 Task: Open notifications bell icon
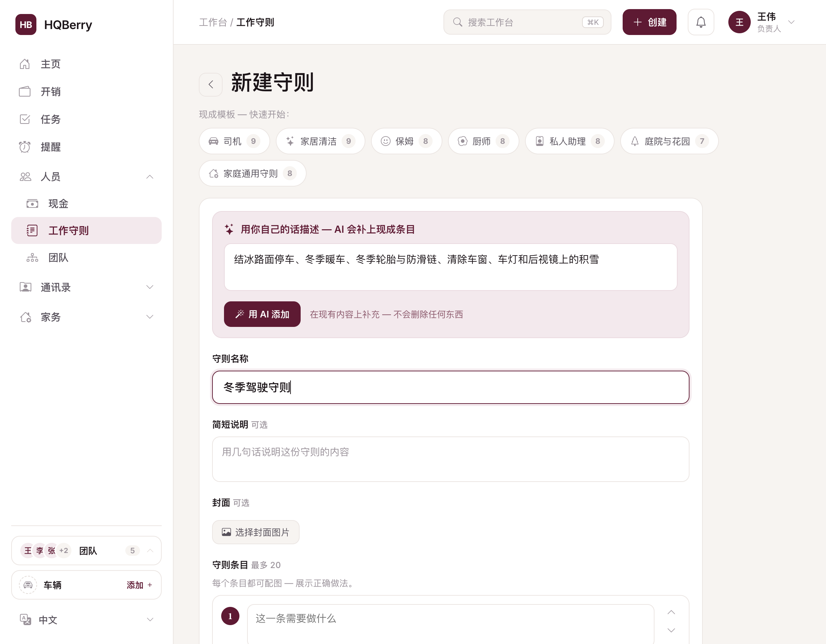(x=701, y=22)
